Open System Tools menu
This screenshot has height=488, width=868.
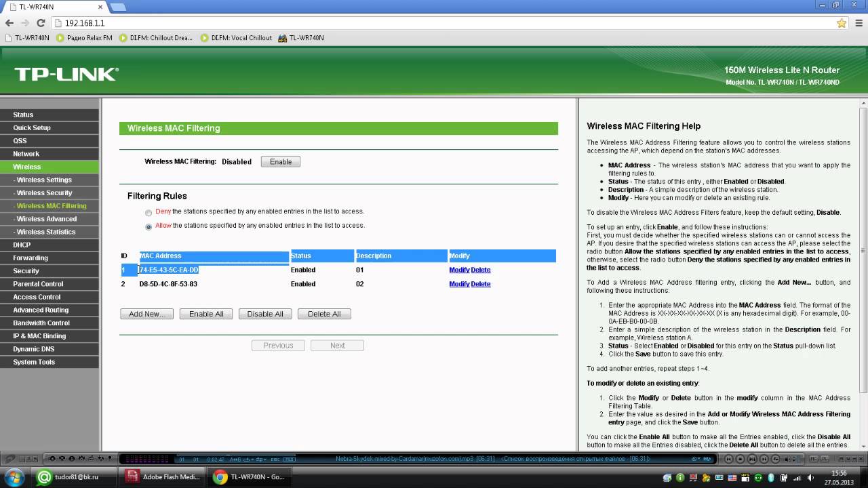[x=50, y=362]
